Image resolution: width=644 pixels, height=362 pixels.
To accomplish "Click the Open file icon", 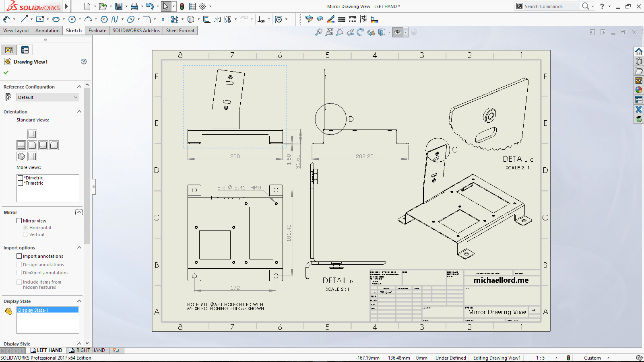I will point(103,6).
